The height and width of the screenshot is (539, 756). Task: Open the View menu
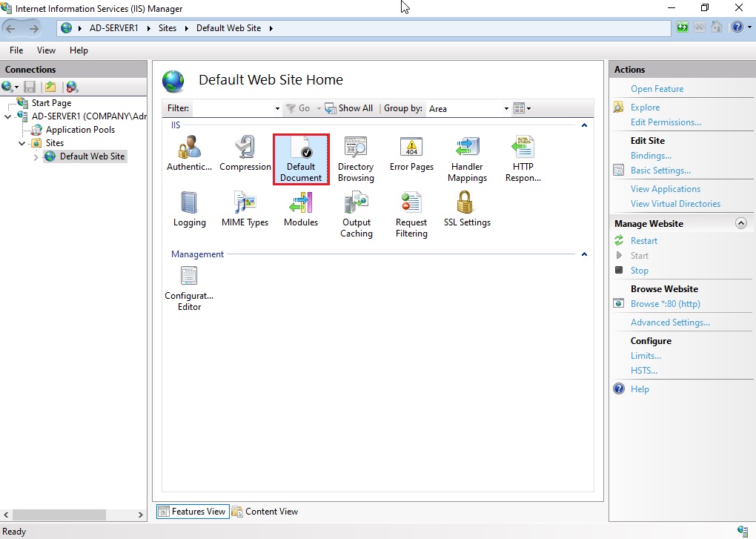coord(46,50)
